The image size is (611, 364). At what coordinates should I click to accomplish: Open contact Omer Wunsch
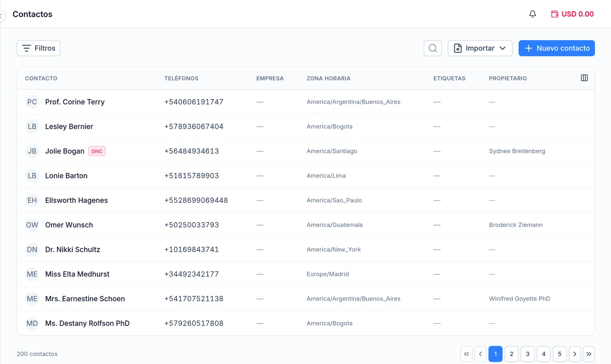pos(69,225)
